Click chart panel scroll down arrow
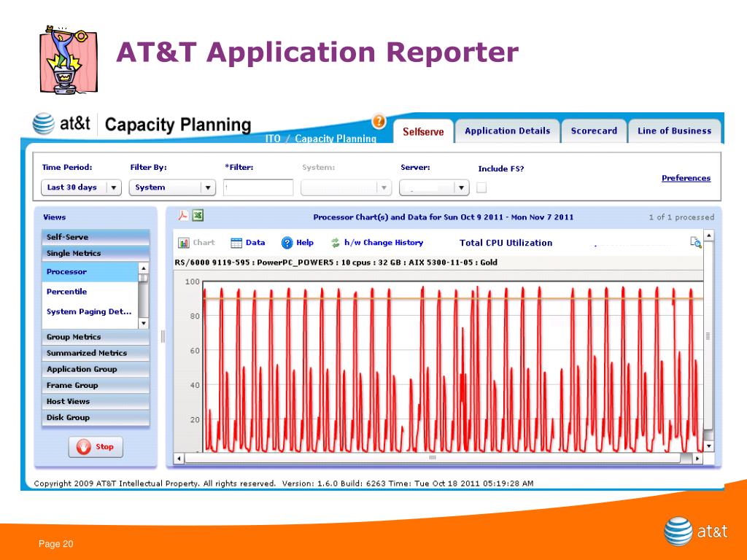The image size is (747, 560). pyautogui.click(x=709, y=446)
